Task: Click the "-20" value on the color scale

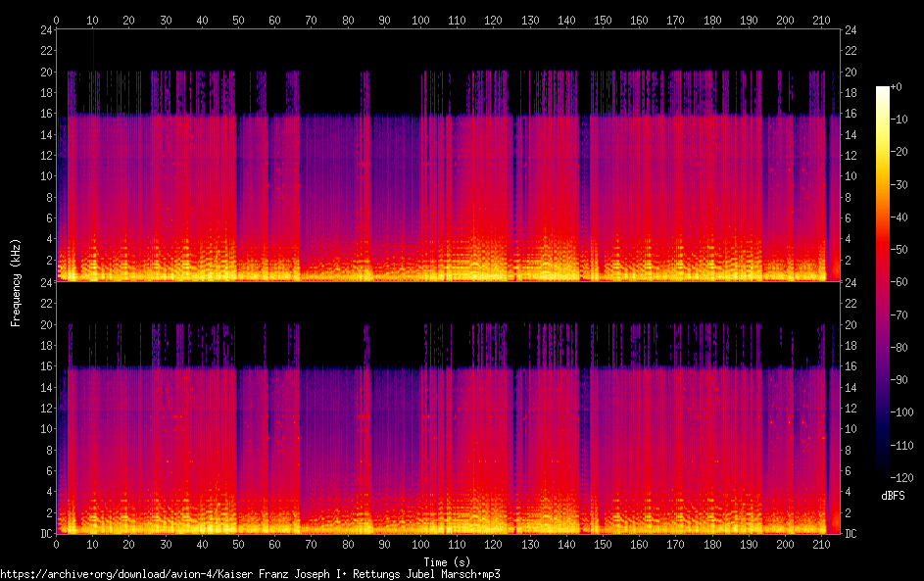Action: pyautogui.click(x=900, y=152)
